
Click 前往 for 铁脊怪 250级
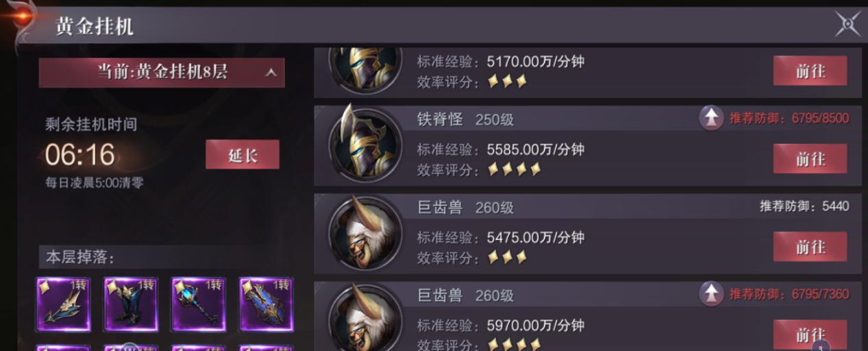coord(810,159)
